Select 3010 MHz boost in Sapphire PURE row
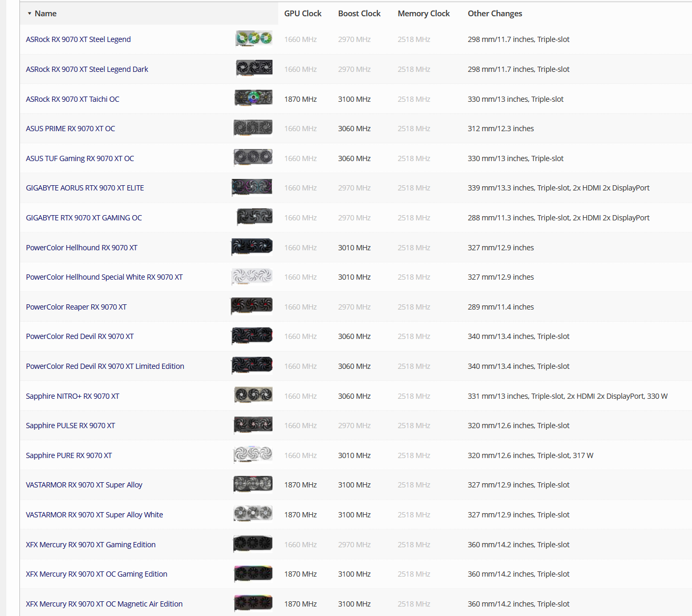Viewport: 692px width, 616px height. point(354,455)
